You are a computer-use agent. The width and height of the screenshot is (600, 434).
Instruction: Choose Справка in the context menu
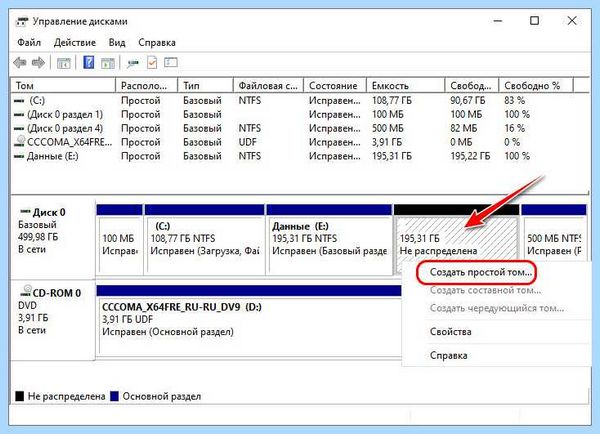click(448, 355)
